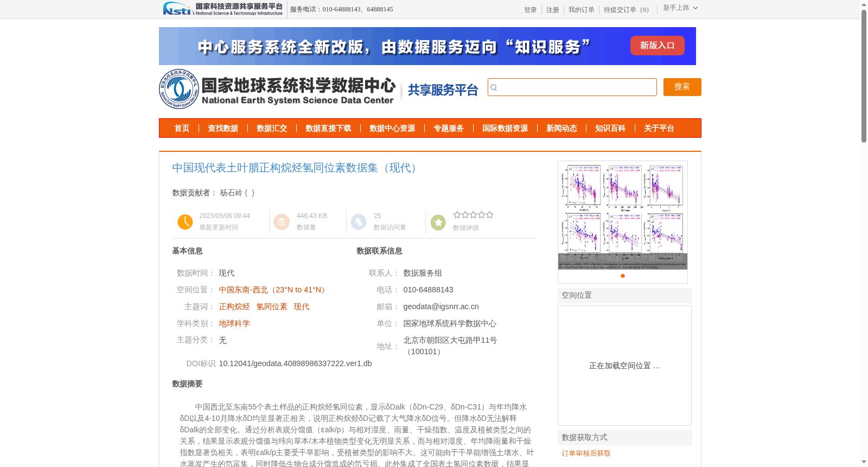Click the orange carousel dot under the thumbnail
This screenshot has height=467, width=868.
pos(623,276)
